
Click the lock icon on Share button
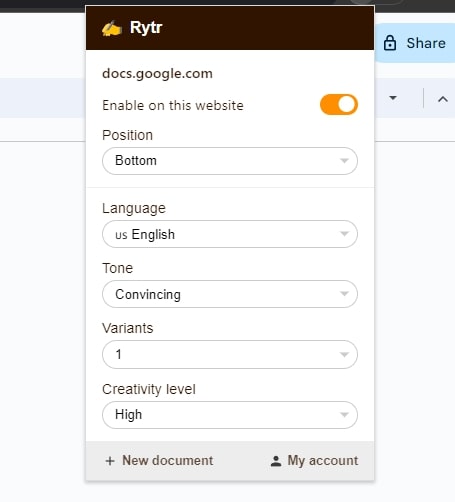pyautogui.click(x=390, y=43)
